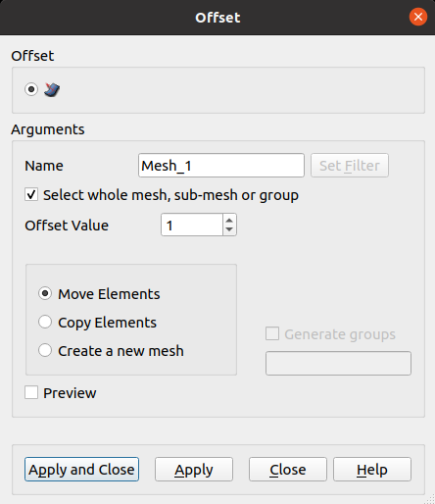Image resolution: width=435 pixels, height=504 pixels.
Task: Click the Offset mesh icon
Action: 52,89
